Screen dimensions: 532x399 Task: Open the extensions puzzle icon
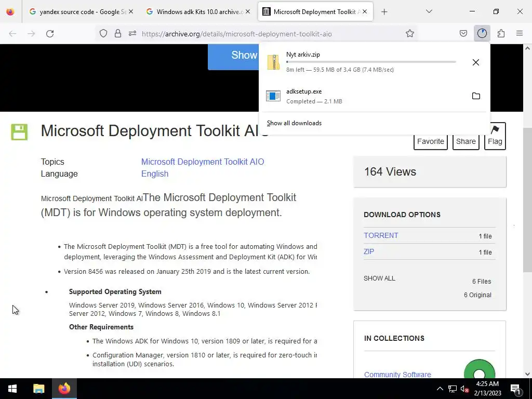501,34
